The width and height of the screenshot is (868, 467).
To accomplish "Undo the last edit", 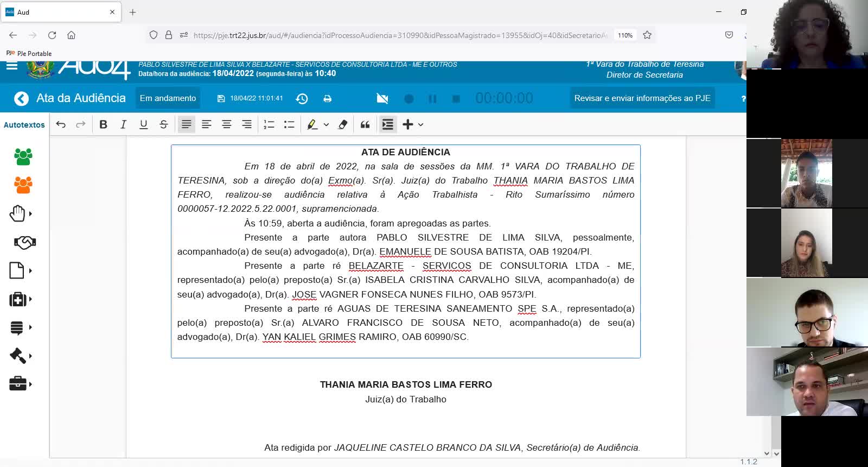I will [61, 124].
